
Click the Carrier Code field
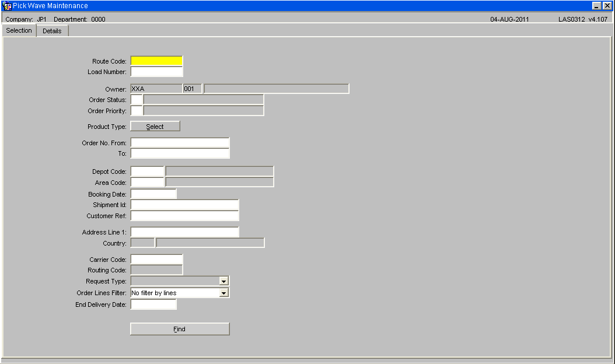pyautogui.click(x=156, y=259)
